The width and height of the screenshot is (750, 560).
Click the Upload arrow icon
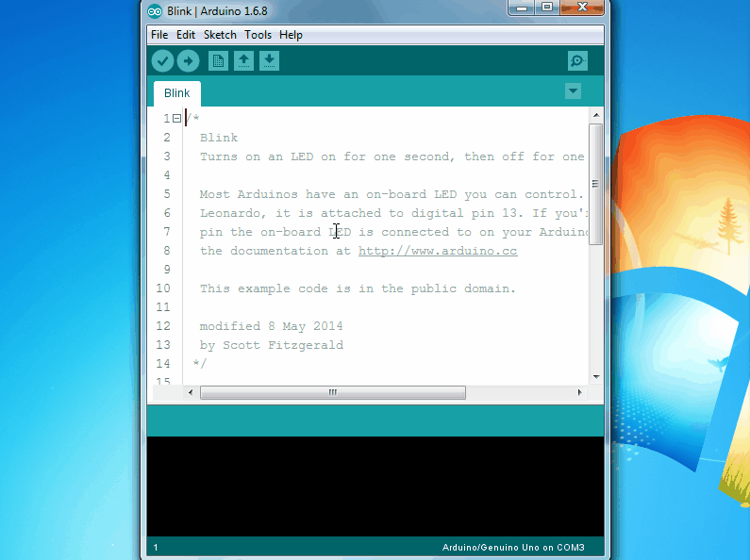coord(188,61)
